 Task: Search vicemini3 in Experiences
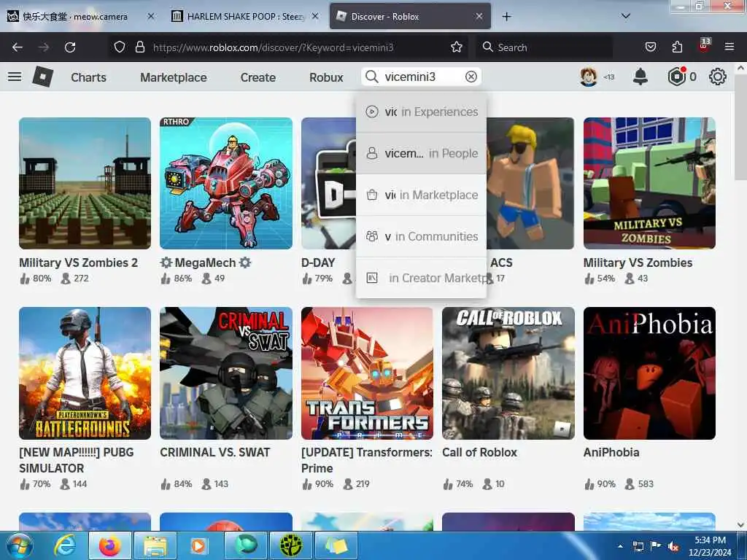click(x=421, y=112)
